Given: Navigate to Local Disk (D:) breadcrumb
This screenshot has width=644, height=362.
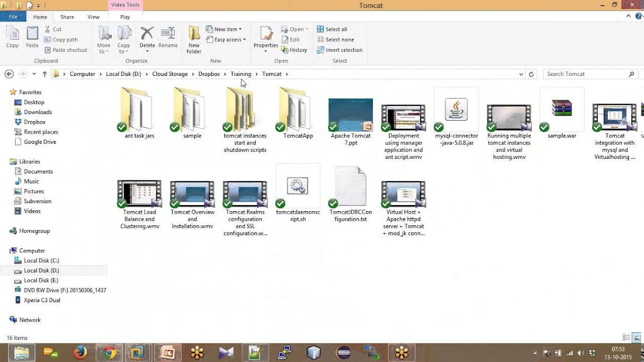Looking at the screenshot, I should point(124,74).
